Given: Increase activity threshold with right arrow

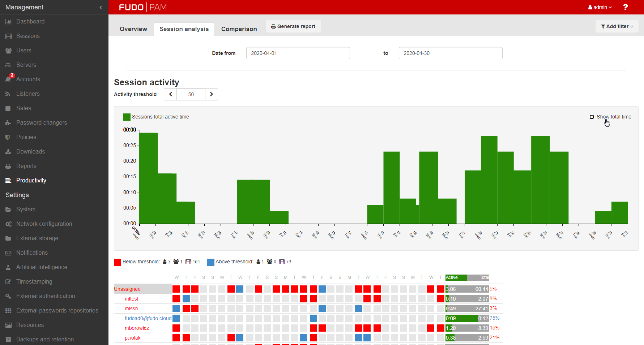Looking at the screenshot, I should (212, 94).
